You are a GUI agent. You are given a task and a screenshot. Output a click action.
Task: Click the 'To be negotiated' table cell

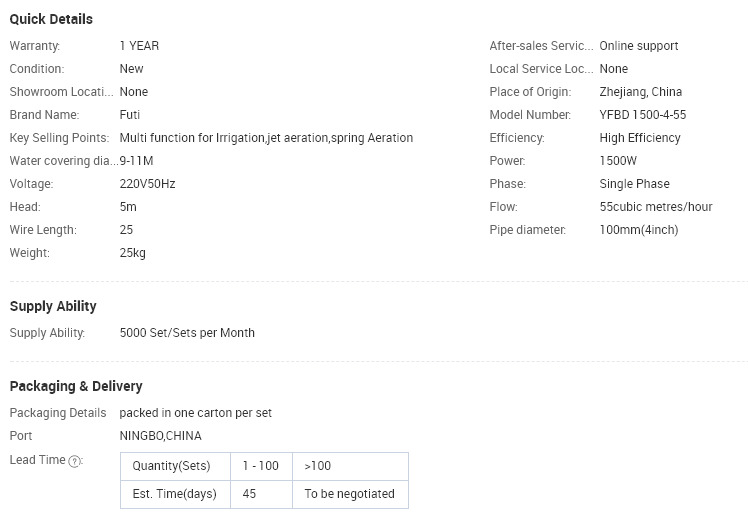(350, 494)
